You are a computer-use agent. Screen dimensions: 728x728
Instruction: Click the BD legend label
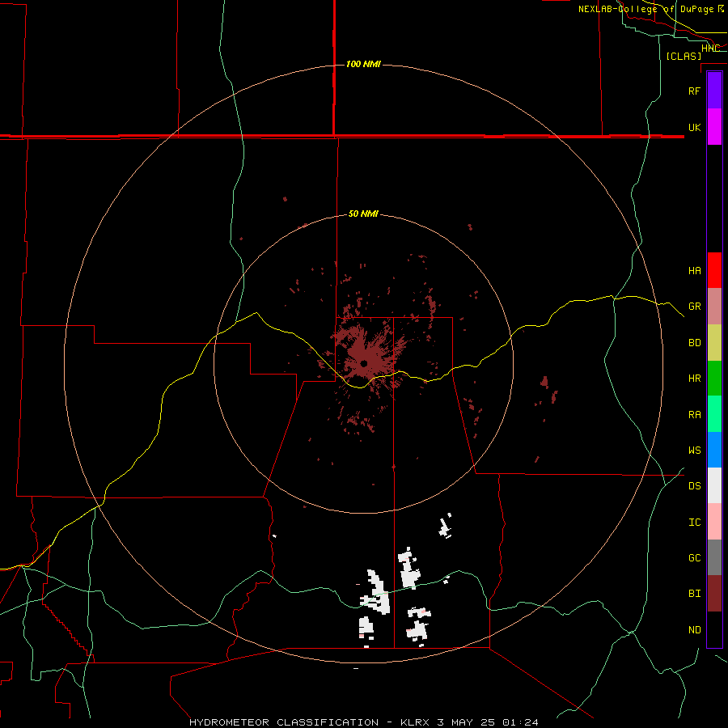[694, 343]
